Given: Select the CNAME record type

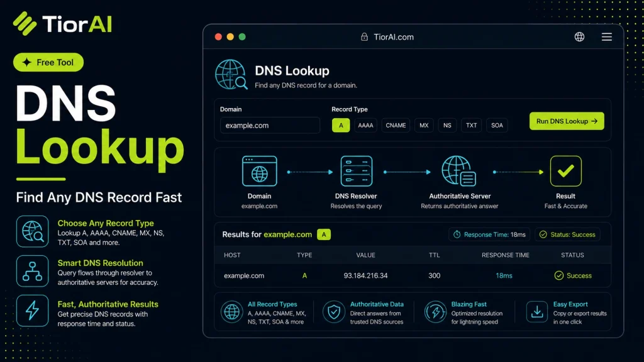Looking at the screenshot, I should tap(396, 125).
